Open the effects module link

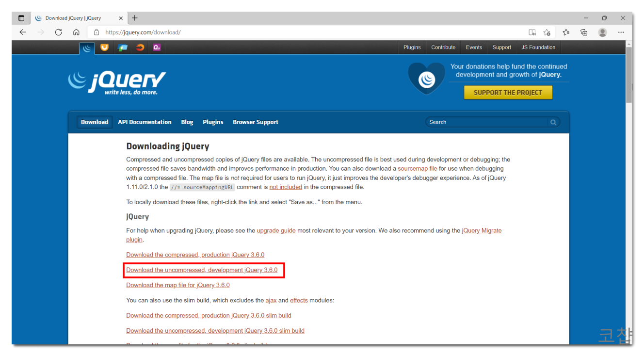click(299, 301)
